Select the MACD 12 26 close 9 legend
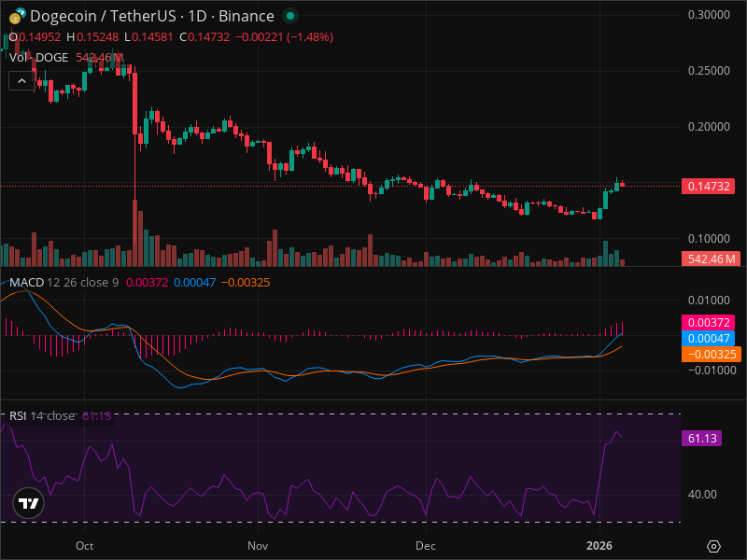The width and height of the screenshot is (747, 560). click(63, 283)
